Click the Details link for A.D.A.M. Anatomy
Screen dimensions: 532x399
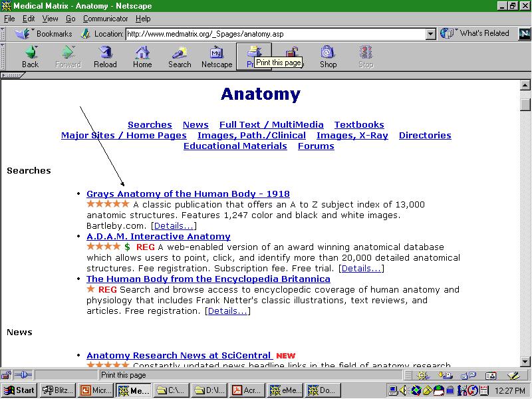coord(361,269)
